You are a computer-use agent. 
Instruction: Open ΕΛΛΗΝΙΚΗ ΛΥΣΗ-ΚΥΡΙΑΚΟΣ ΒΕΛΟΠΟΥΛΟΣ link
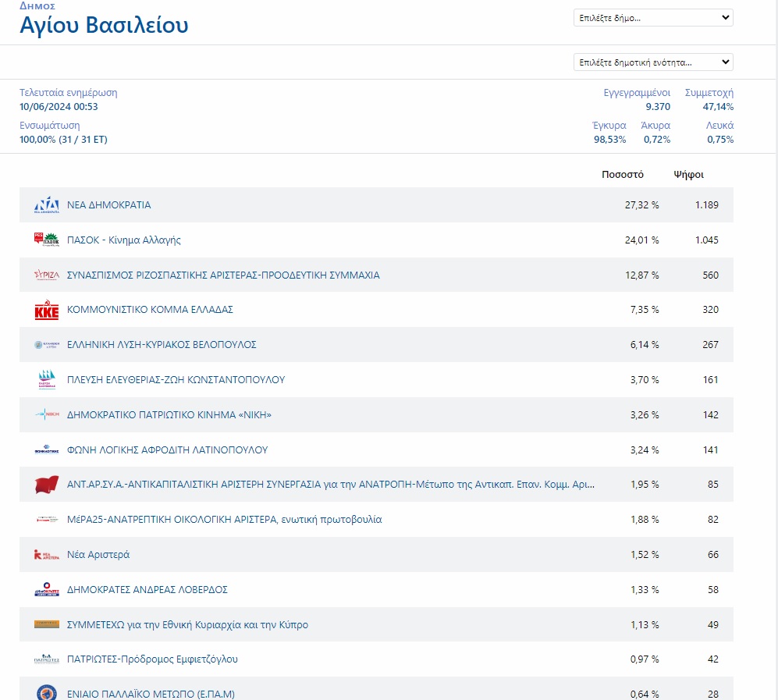(x=162, y=345)
